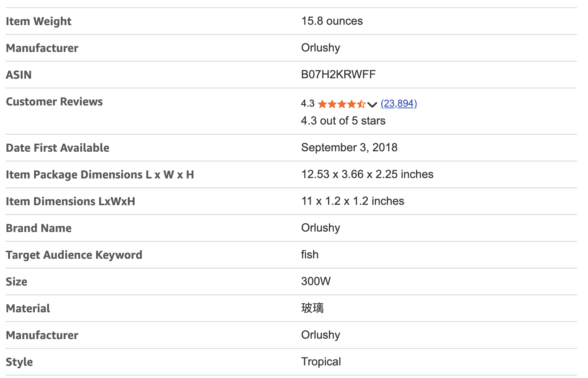The height and width of the screenshot is (378, 588).
Task: Click the Style row label
Action: click(19, 362)
